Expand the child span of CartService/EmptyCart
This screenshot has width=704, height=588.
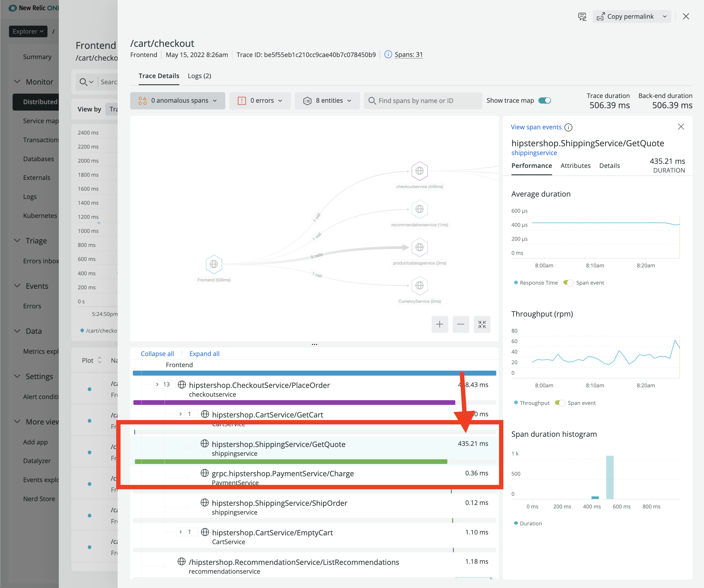tap(186, 532)
